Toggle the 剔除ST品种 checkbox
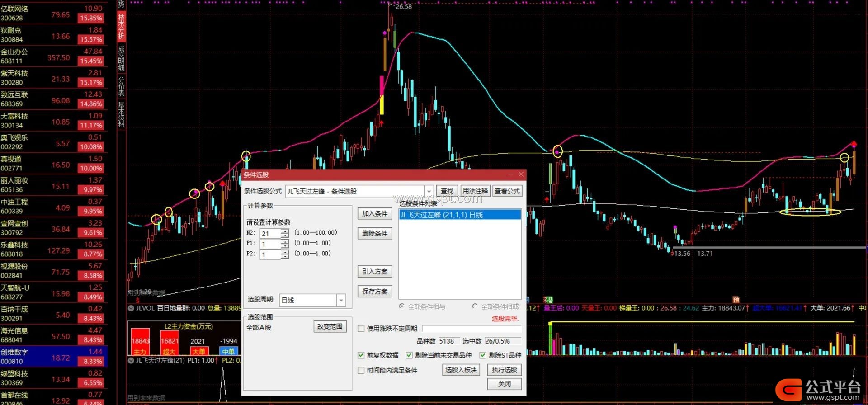 (483, 355)
